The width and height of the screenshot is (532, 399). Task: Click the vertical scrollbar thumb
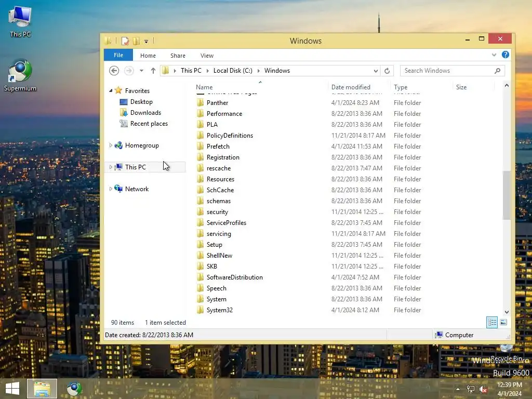click(507, 195)
